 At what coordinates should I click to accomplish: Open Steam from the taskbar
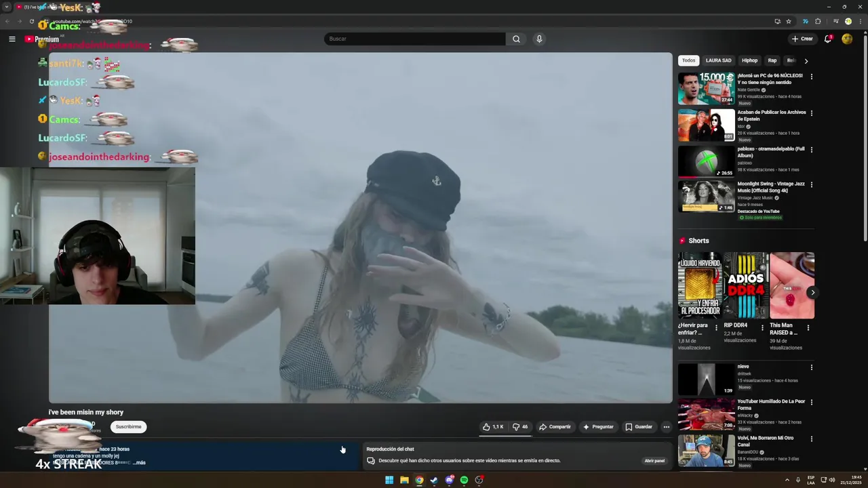(434, 480)
